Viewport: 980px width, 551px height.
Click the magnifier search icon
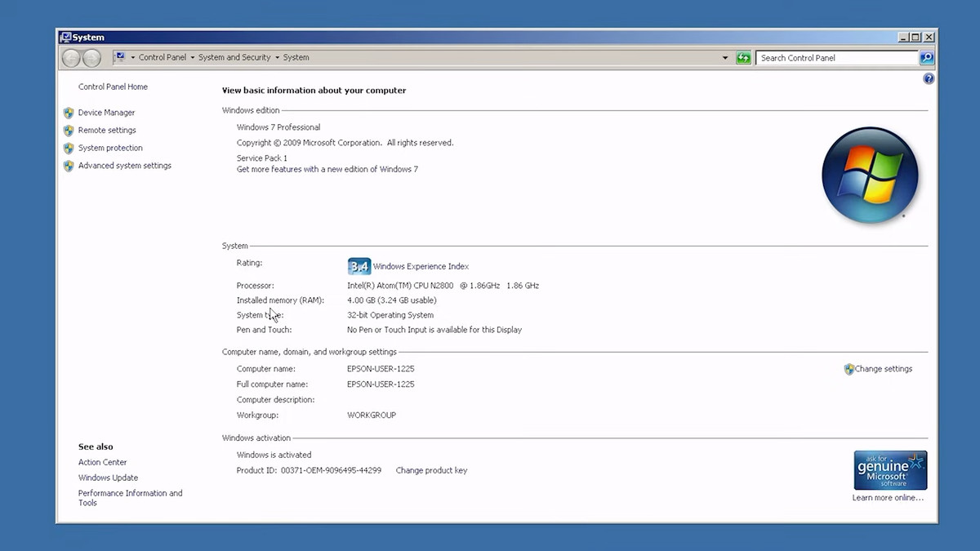point(927,58)
